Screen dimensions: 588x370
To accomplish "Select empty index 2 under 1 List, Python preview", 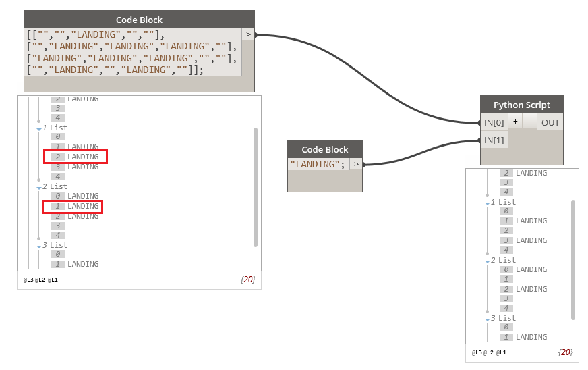I will tap(506, 230).
